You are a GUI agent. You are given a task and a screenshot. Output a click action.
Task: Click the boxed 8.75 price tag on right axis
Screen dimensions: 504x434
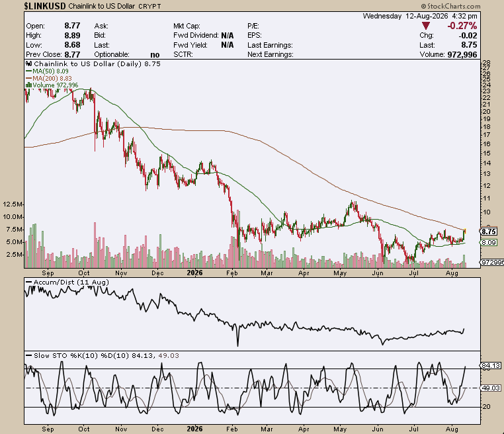click(489, 232)
